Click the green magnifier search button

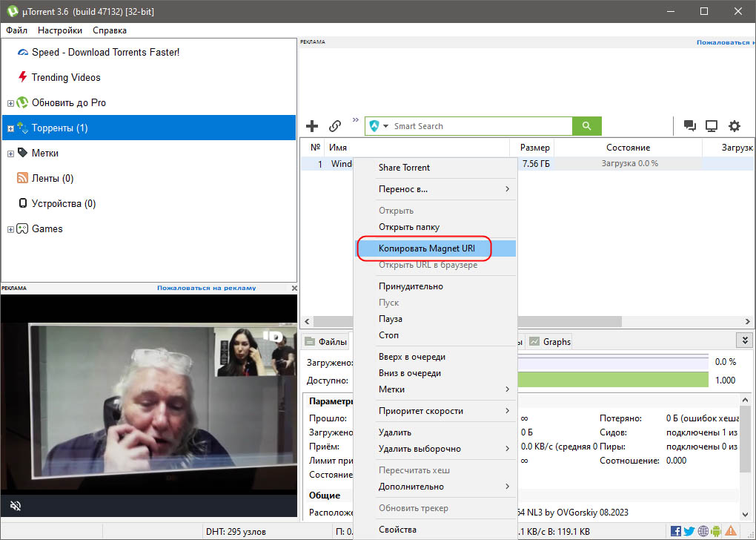pyautogui.click(x=587, y=126)
